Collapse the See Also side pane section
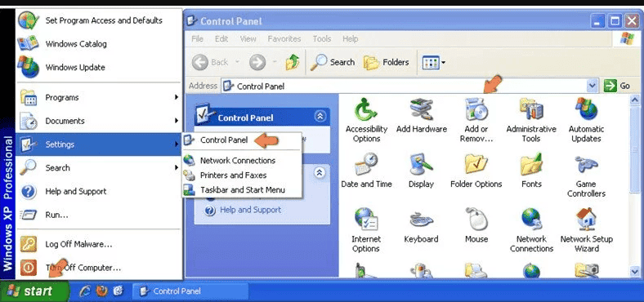The height and width of the screenshot is (302, 644). click(x=320, y=173)
